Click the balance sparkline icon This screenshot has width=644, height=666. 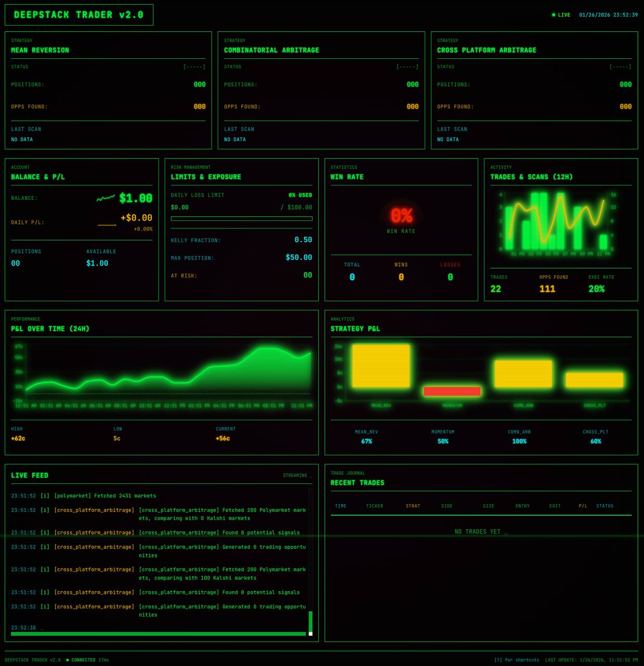click(106, 198)
